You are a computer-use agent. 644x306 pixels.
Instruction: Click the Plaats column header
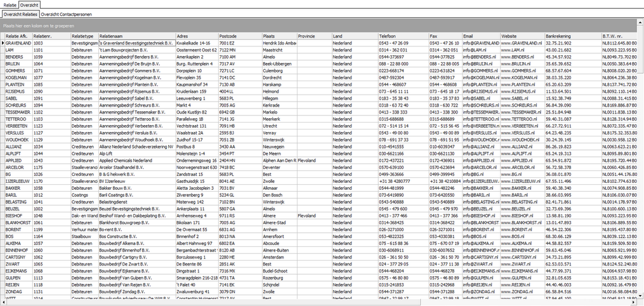(x=279, y=36)
